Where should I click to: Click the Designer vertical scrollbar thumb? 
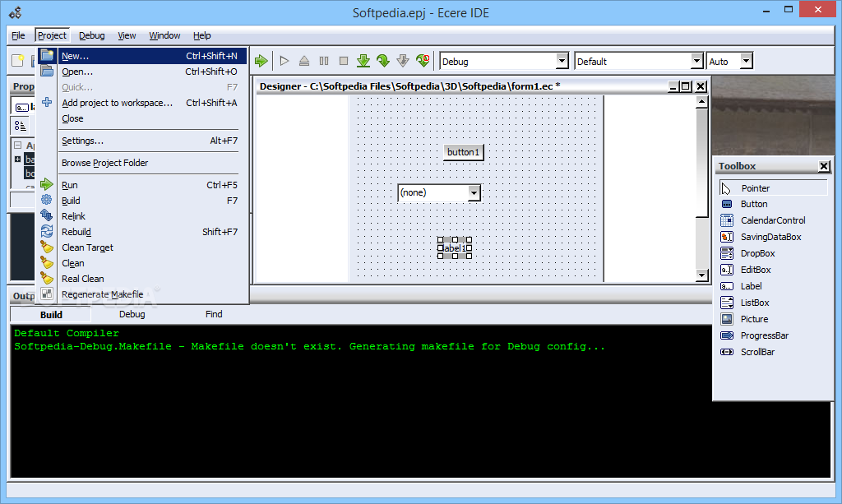(702, 163)
